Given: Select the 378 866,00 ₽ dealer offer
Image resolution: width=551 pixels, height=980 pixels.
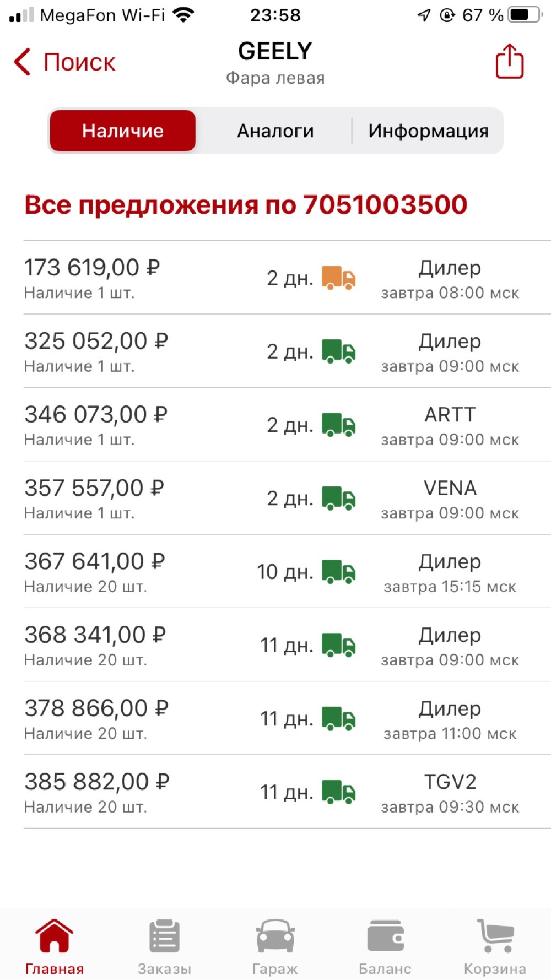Looking at the screenshot, I should [x=287, y=718].
